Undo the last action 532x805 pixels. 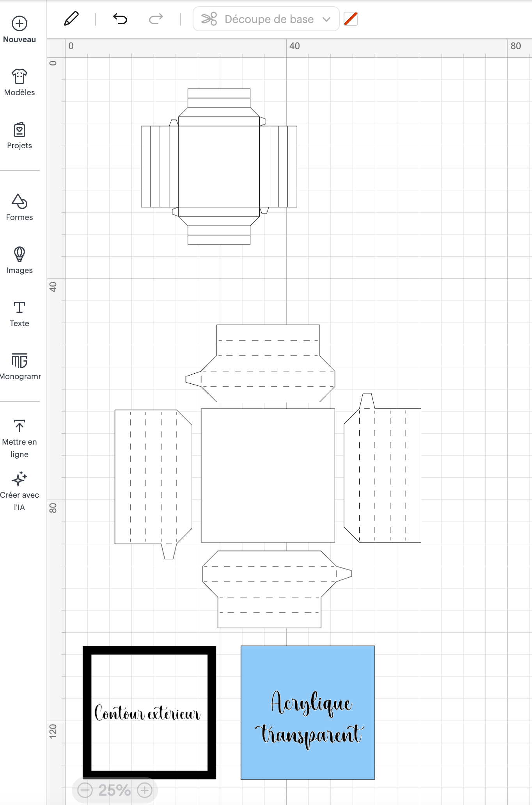(120, 19)
